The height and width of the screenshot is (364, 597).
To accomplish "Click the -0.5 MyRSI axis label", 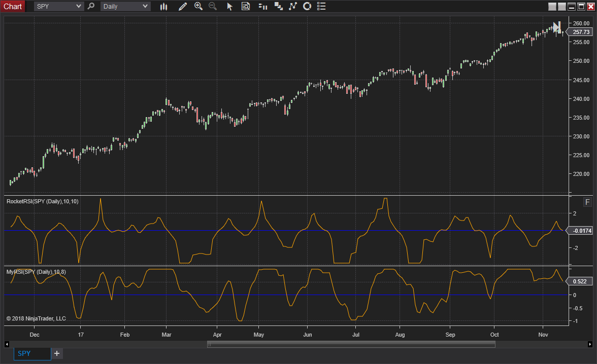I will 578,308.
